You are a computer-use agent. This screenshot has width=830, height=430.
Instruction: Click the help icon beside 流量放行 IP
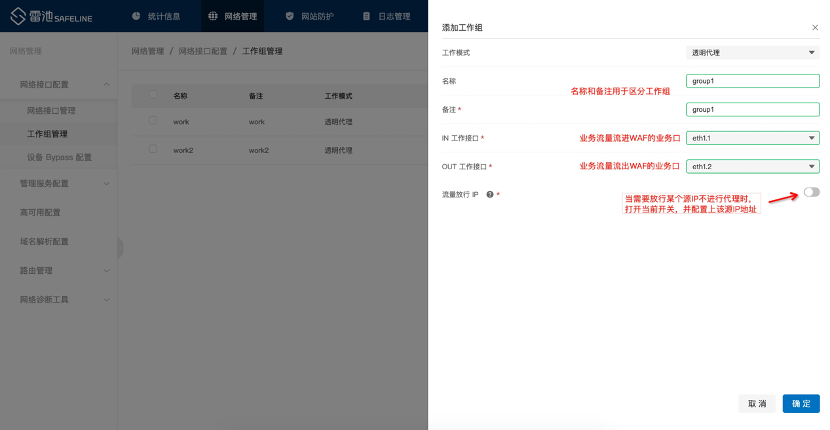(x=489, y=194)
